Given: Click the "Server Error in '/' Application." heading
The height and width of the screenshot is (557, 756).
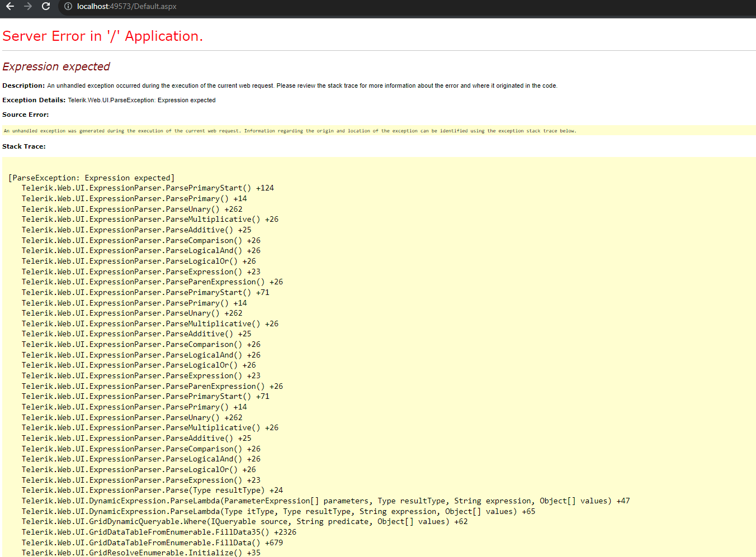Looking at the screenshot, I should pos(102,36).
